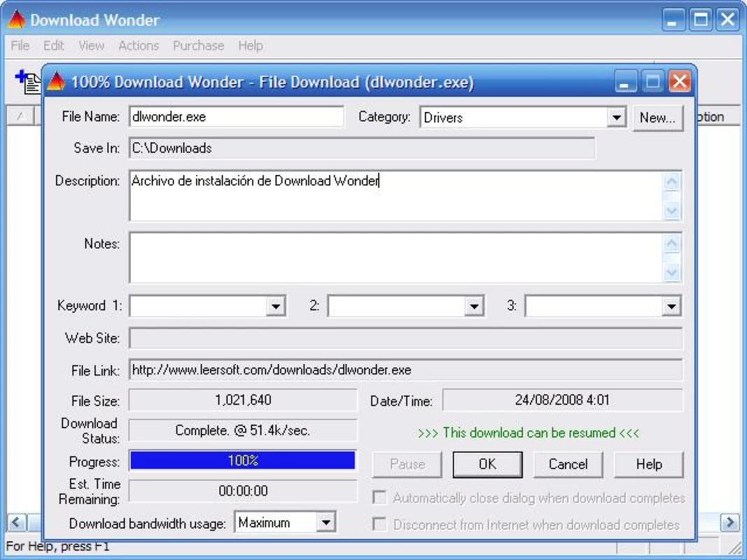Click the Save In path field
Screen dimensions: 747x560
click(361, 148)
